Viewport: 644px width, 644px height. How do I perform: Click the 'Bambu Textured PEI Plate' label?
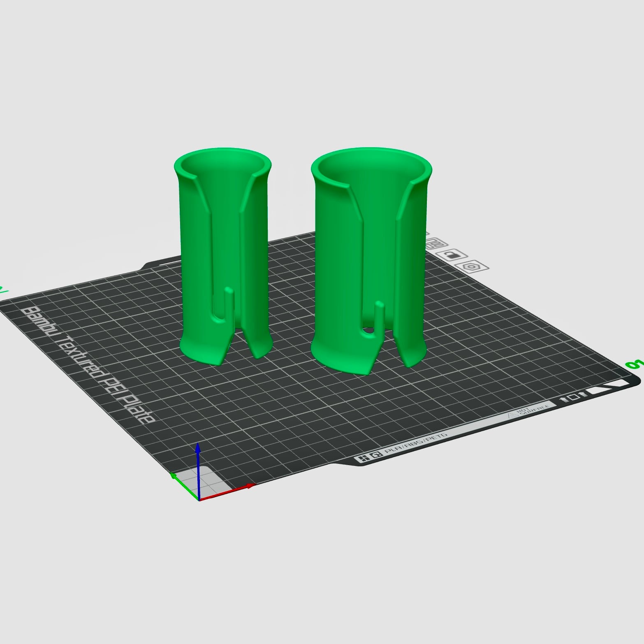click(x=88, y=364)
